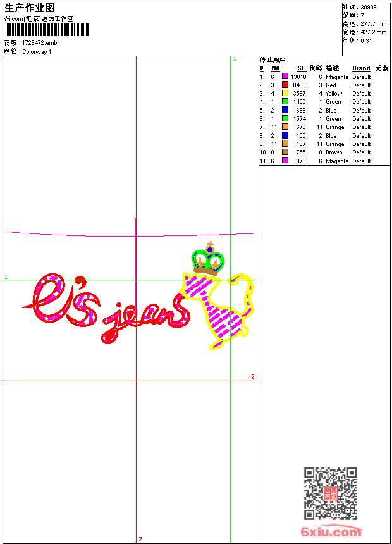
Task: Select the Colorway 1 label
Action: click(37, 52)
